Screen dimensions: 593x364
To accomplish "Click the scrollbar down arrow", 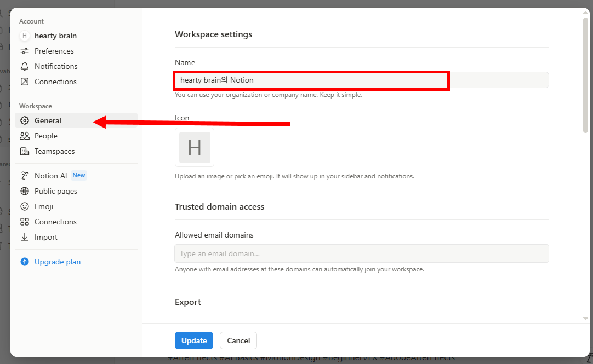I will [585, 319].
